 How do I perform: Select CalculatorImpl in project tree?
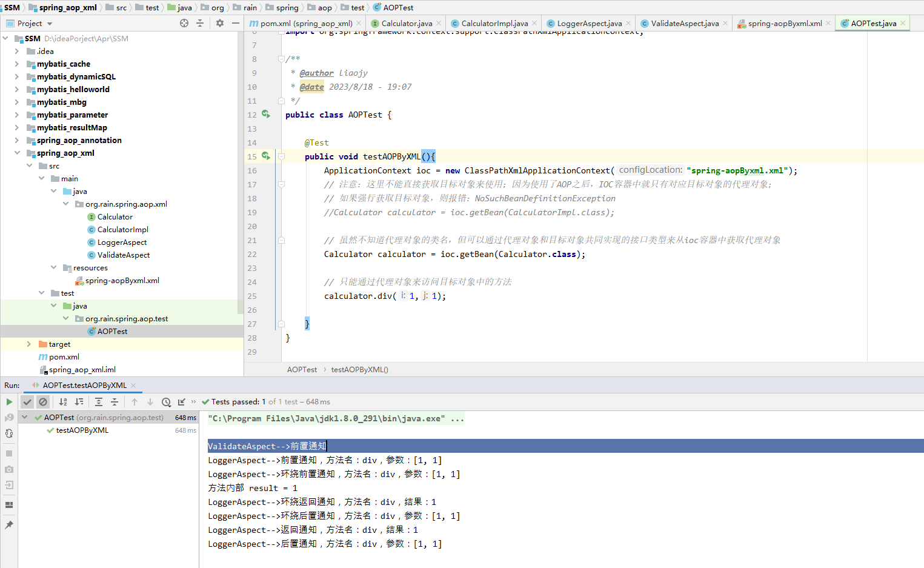pos(122,229)
